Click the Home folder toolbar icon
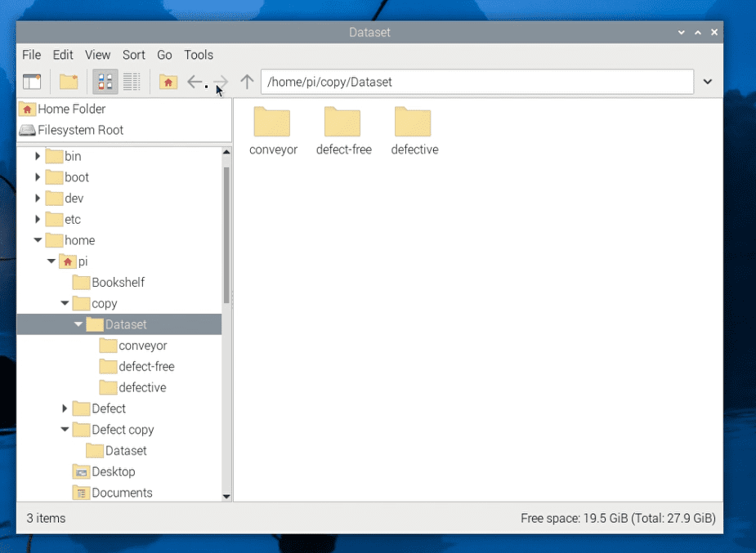756x553 pixels. [x=168, y=82]
